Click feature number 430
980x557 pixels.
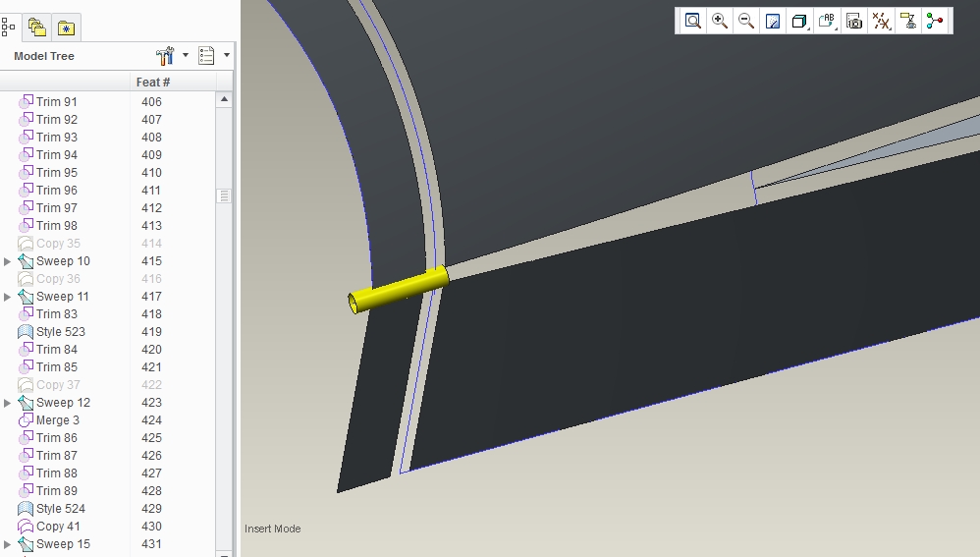point(151,527)
